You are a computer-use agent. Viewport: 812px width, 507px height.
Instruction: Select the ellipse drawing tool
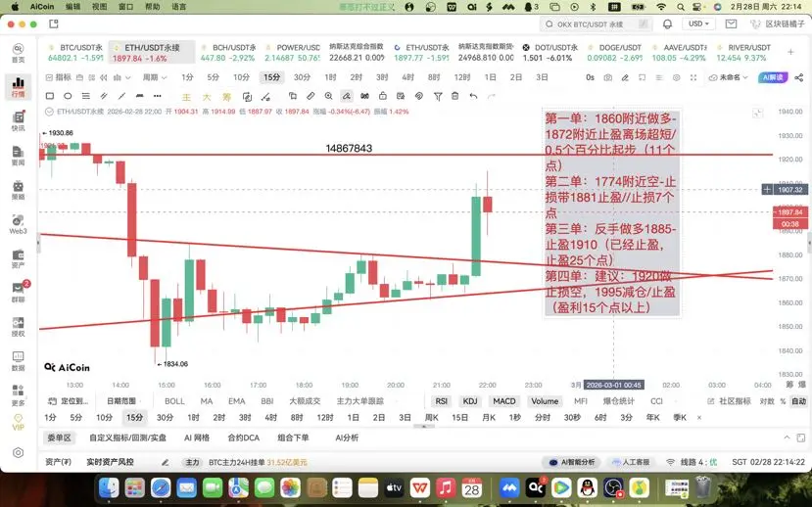click(68, 96)
